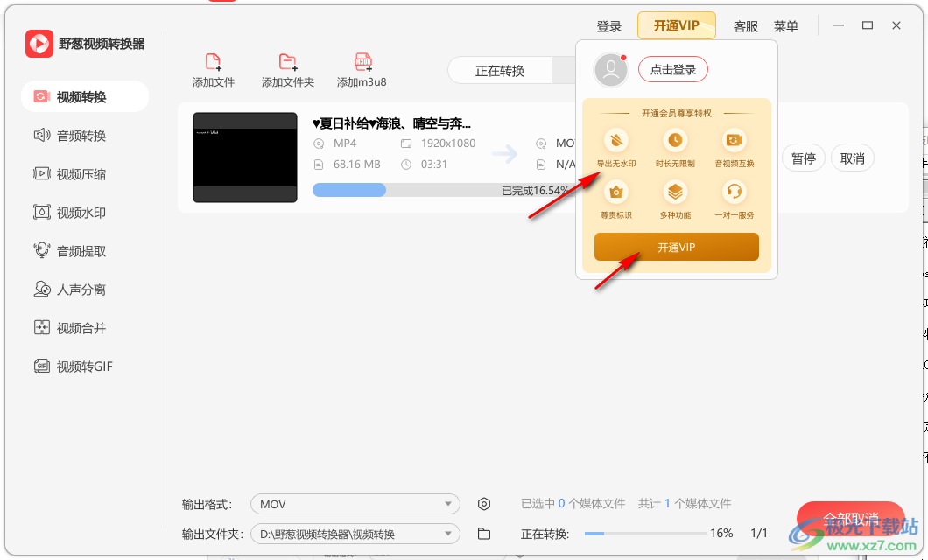Click the 添加文件 add-file icon
This screenshot has height=560, width=928.
pos(213,62)
